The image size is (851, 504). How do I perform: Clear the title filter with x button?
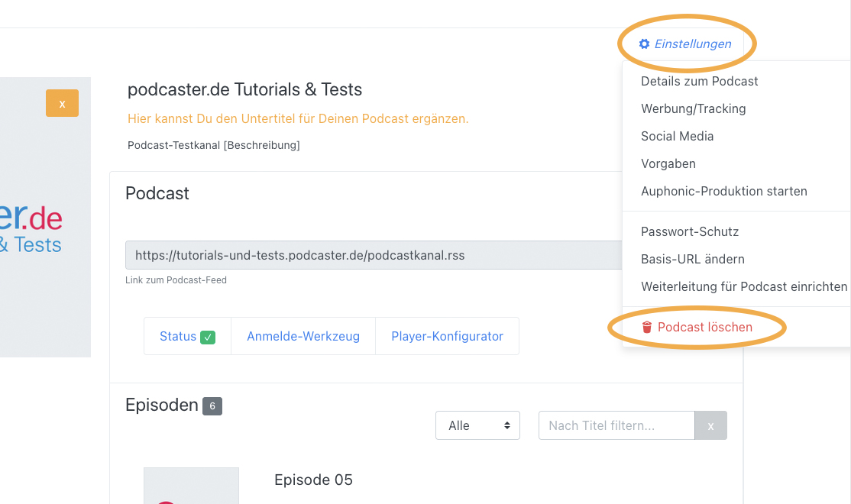710,425
